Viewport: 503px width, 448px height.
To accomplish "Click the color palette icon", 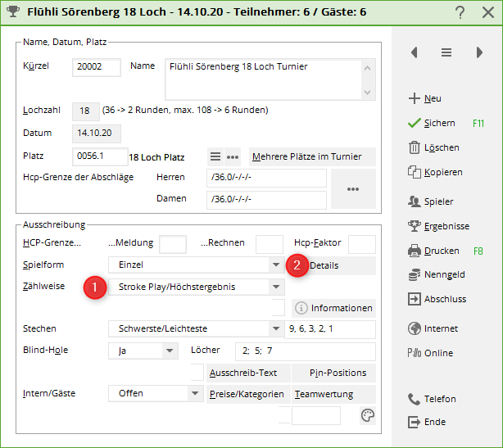I will click(x=368, y=416).
